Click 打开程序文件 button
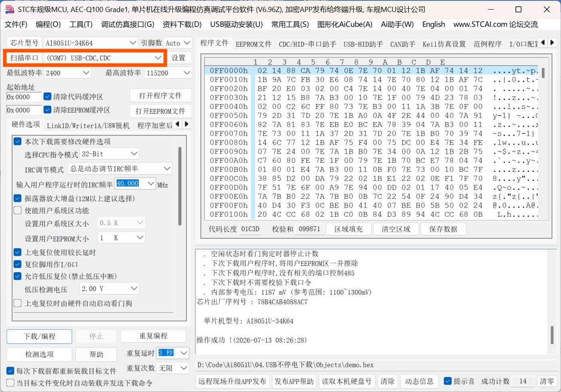Screen dimensions: 561x392 (x=161, y=96)
